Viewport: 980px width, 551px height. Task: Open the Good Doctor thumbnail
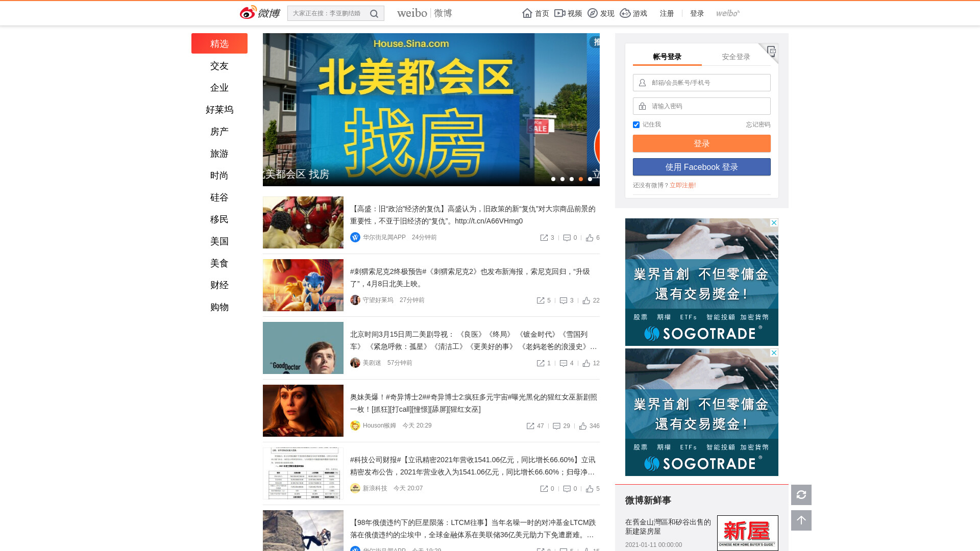(x=303, y=348)
